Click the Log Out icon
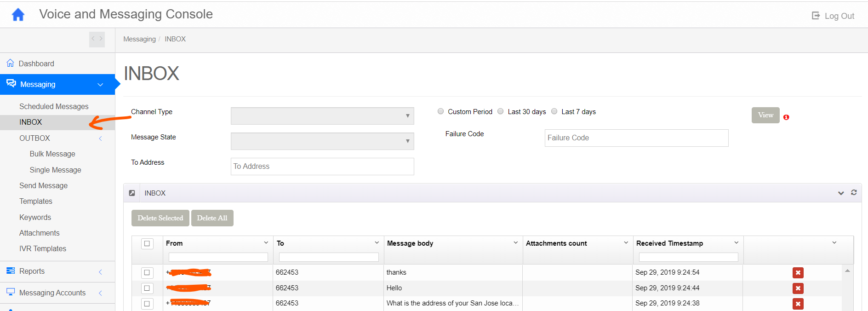Image resolution: width=868 pixels, height=311 pixels. (x=816, y=16)
